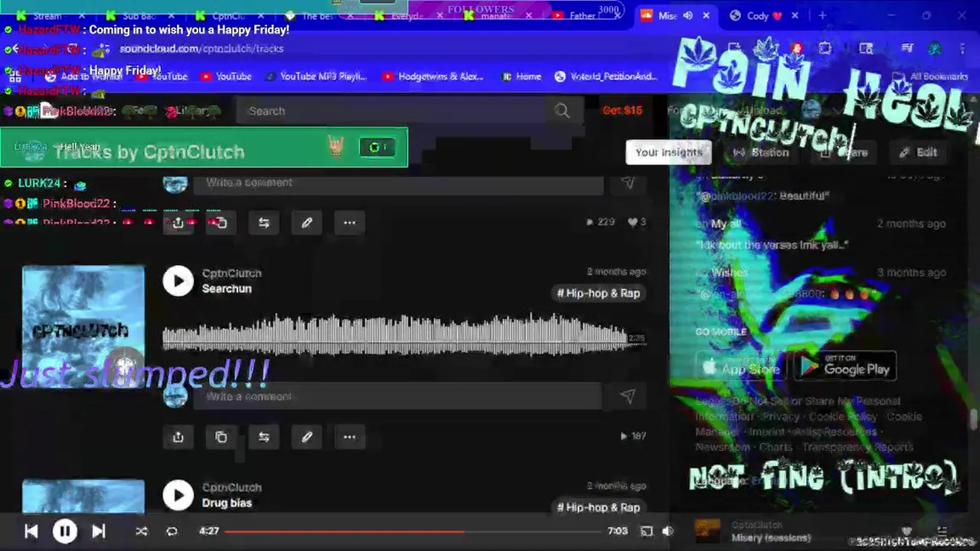Image resolution: width=980 pixels, height=551 pixels.
Task: Select Hip-hop & Rap tag on Drug bias
Action: (x=598, y=507)
